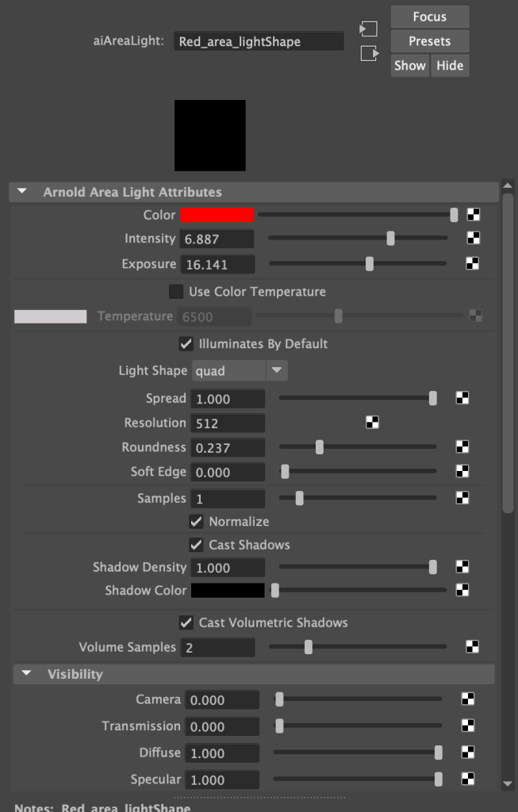
Task: Click the map button next to Color
Action: pos(473,215)
